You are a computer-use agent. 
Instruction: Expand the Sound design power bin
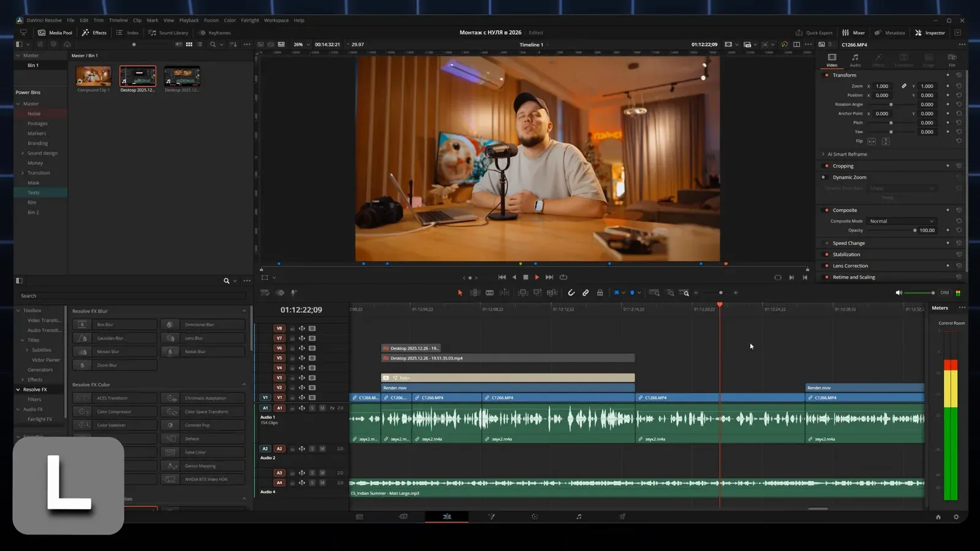[23, 153]
